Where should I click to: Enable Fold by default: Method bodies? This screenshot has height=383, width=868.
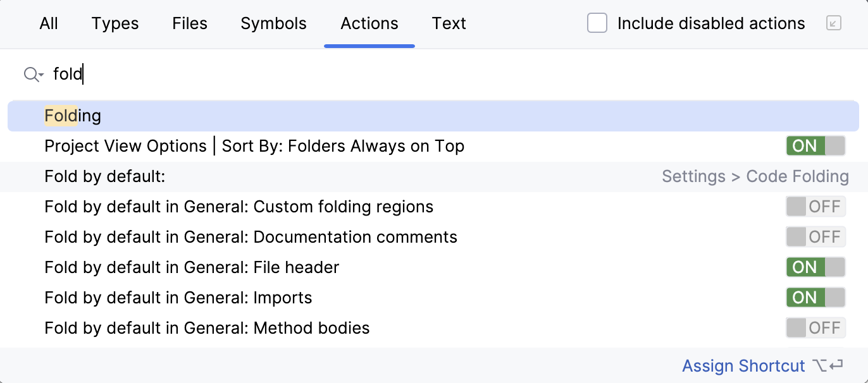point(815,327)
